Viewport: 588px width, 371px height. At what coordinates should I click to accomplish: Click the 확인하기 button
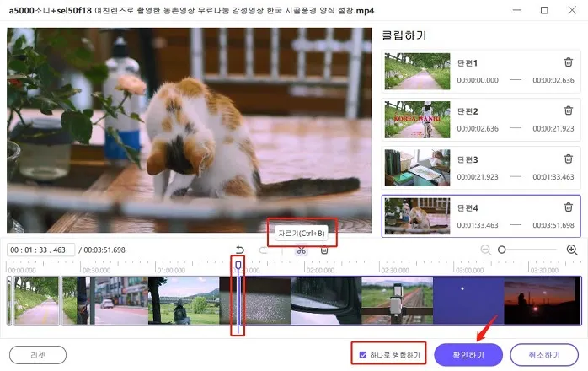pos(468,354)
